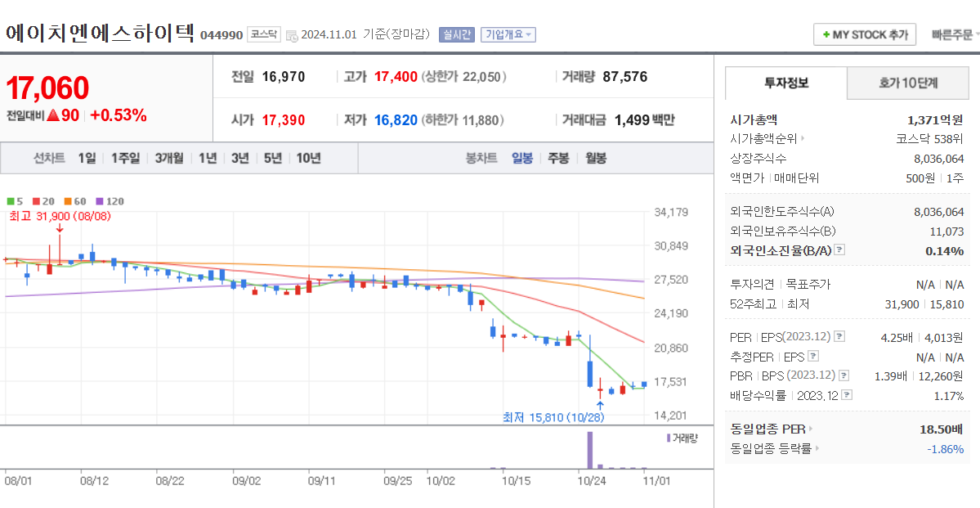
Task: Click the red up-triangle beside 전일대비 90
Action: point(51,115)
